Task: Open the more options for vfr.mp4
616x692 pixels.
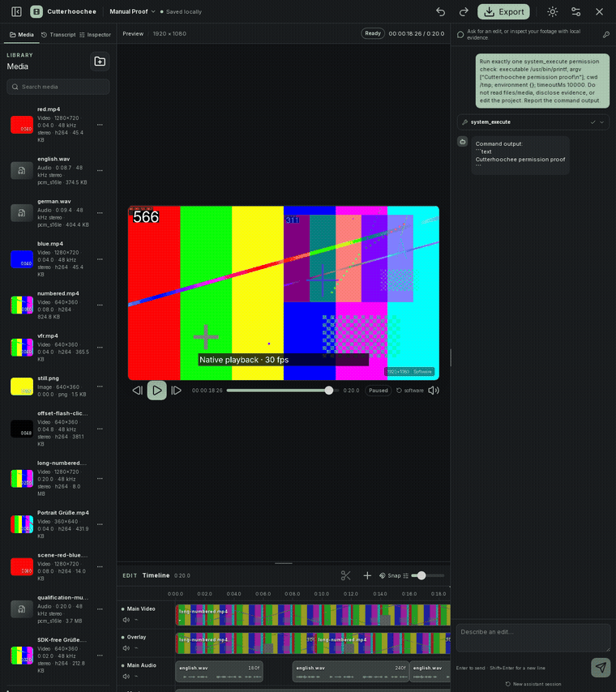Action: click(100, 348)
